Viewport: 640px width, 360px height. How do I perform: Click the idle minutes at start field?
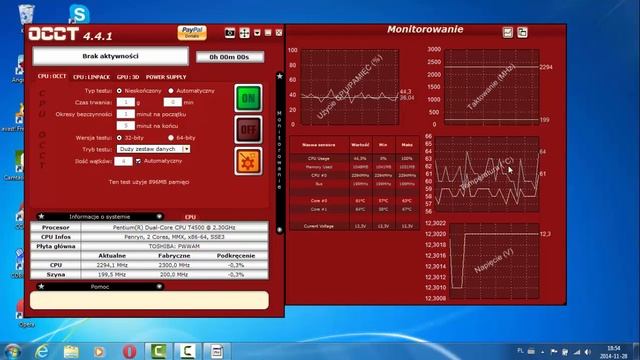pyautogui.click(x=126, y=114)
